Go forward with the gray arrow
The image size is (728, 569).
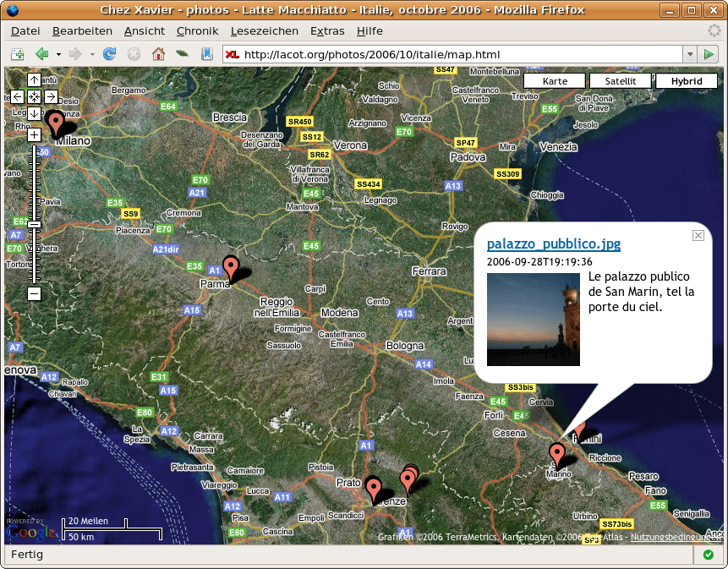[75, 54]
